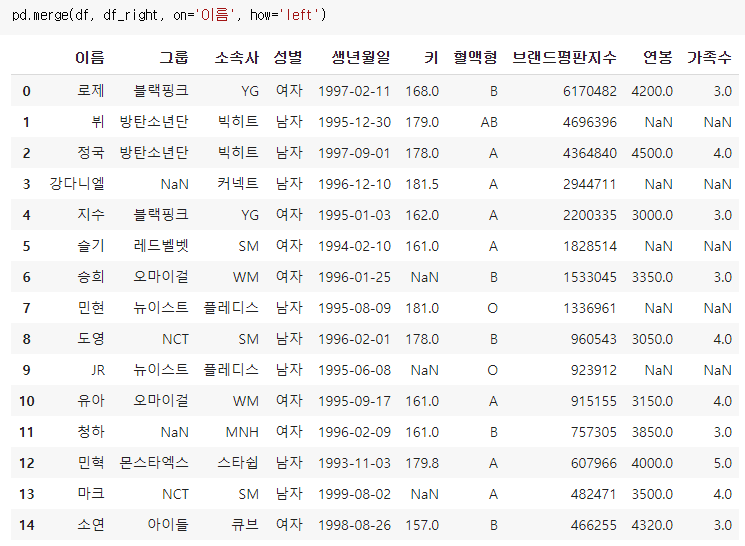Click the name cell 유아
Screen dimensions: 745x546
(91, 401)
